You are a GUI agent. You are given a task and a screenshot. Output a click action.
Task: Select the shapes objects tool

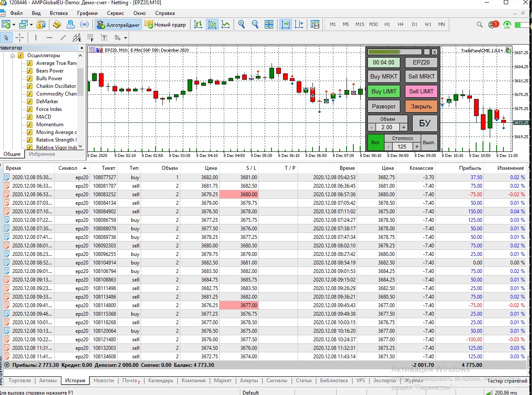click(118, 38)
